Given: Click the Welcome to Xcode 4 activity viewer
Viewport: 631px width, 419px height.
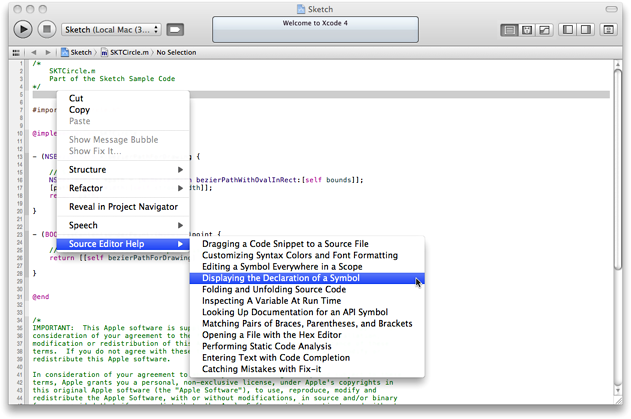Looking at the screenshot, I should click(315, 29).
